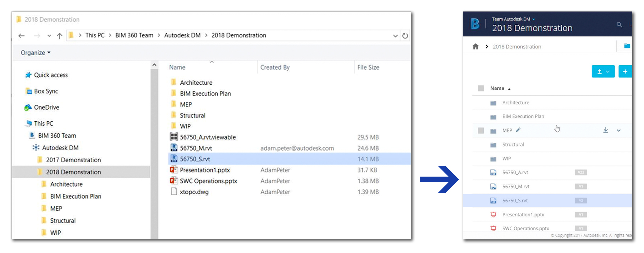Rename MEP folder using pencil icon

(x=518, y=130)
